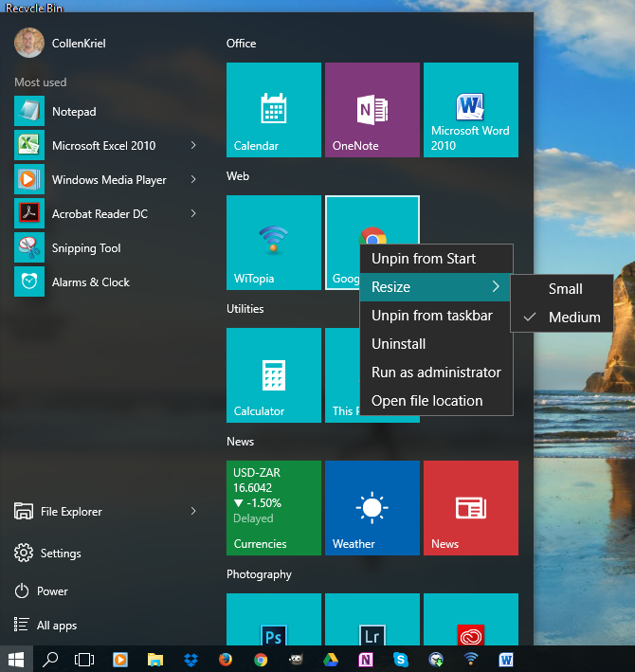Open the Wi-Fi icon in taskbar
Screen dimensions: 635x672
coord(470,659)
